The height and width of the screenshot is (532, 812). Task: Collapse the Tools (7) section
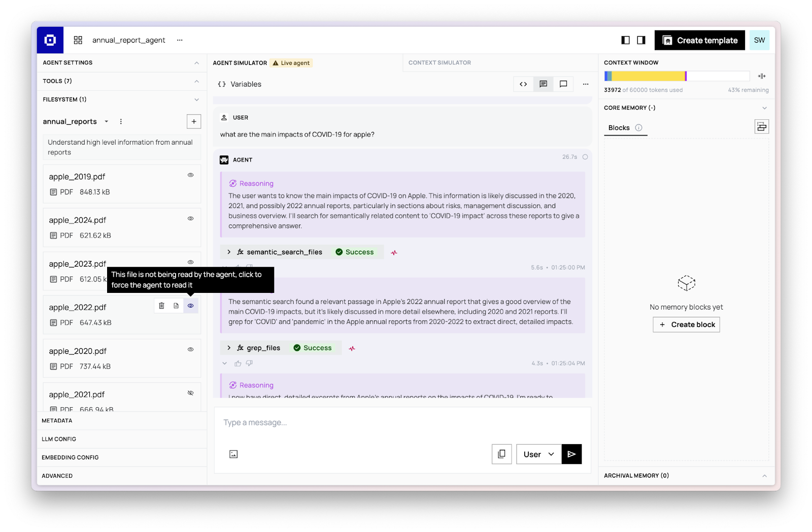pyautogui.click(x=196, y=81)
